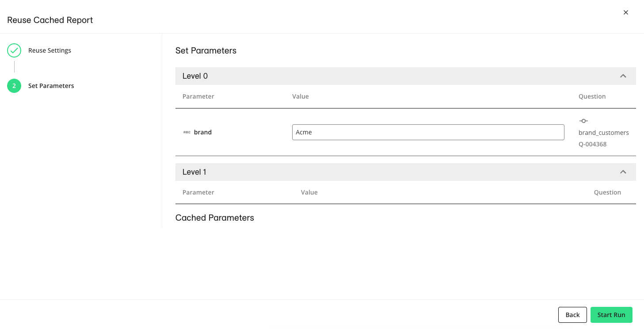The height and width of the screenshot is (329, 644).
Task: Click the Cached Parameters heading
Action: pyautogui.click(x=214, y=218)
